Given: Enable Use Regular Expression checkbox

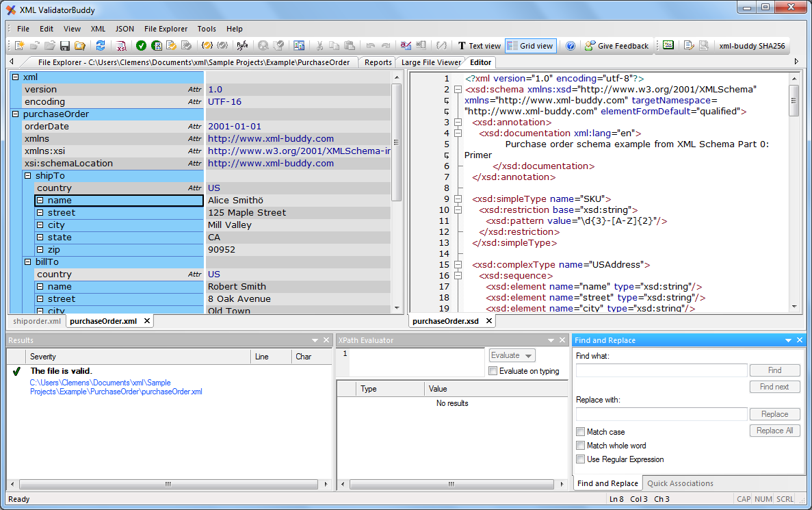Looking at the screenshot, I should click(581, 459).
